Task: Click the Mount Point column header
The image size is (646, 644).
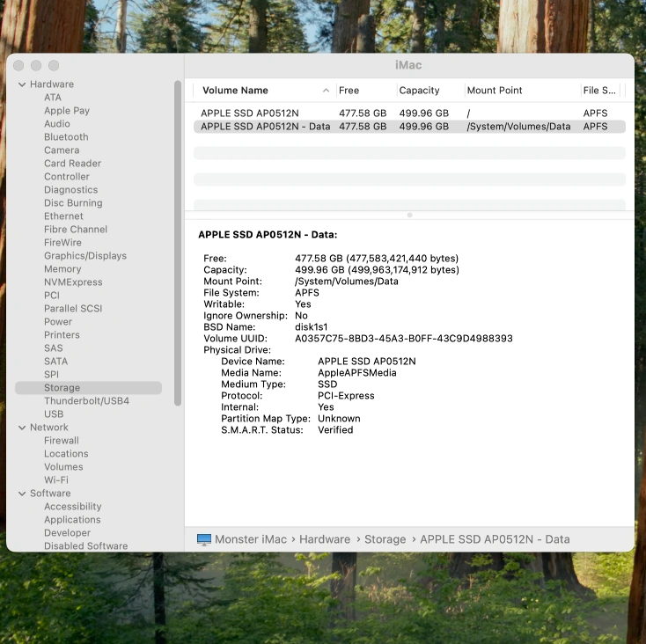Action: [495, 91]
